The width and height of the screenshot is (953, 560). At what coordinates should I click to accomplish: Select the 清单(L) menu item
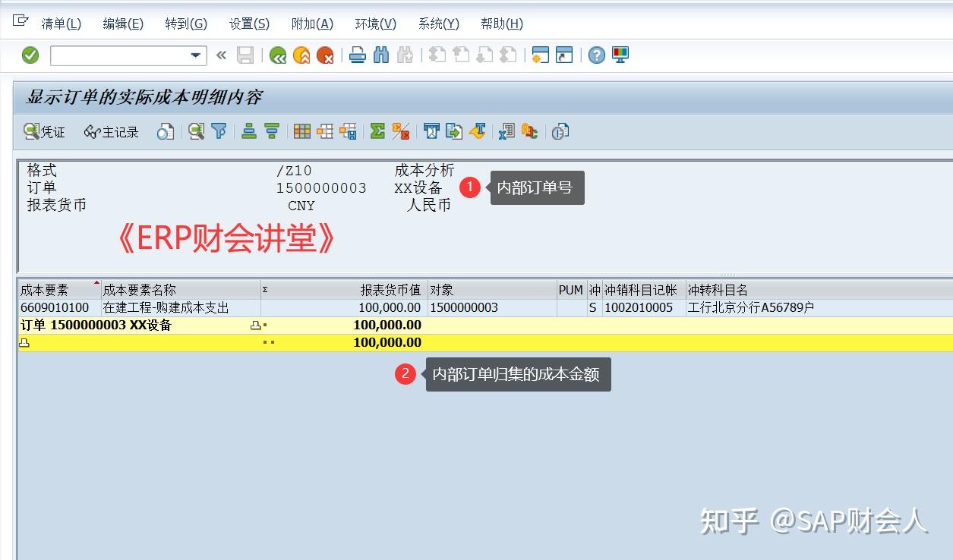(61, 24)
